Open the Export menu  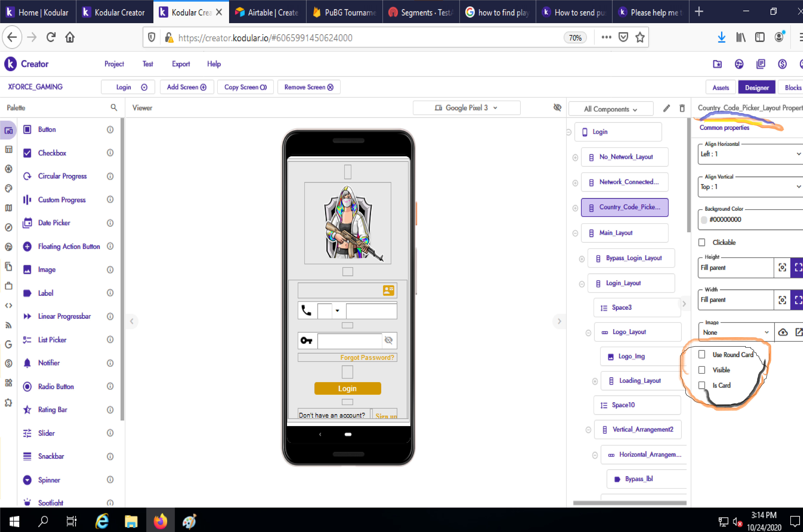[181, 64]
